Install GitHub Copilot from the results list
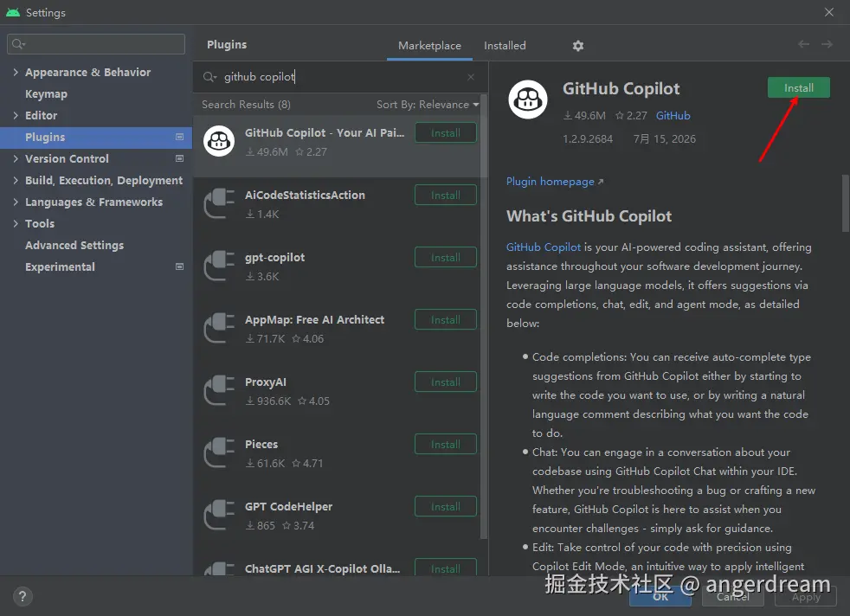The height and width of the screenshot is (616, 850). 446,132
